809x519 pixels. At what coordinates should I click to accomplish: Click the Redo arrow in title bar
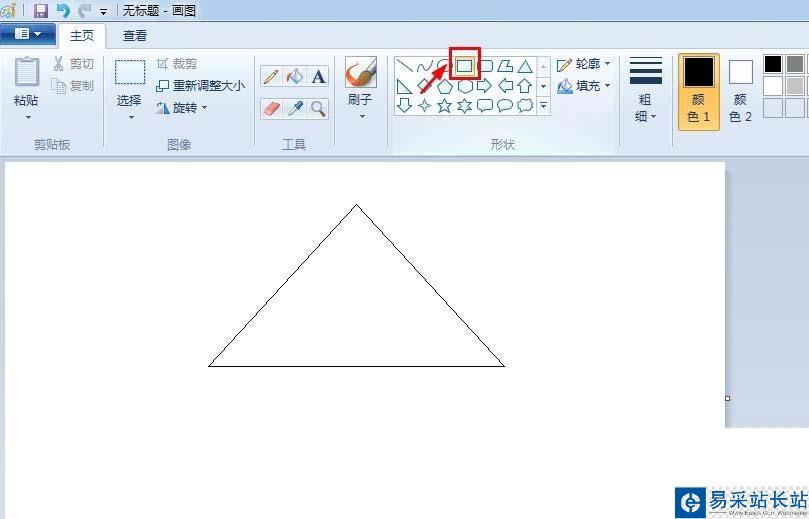85,10
